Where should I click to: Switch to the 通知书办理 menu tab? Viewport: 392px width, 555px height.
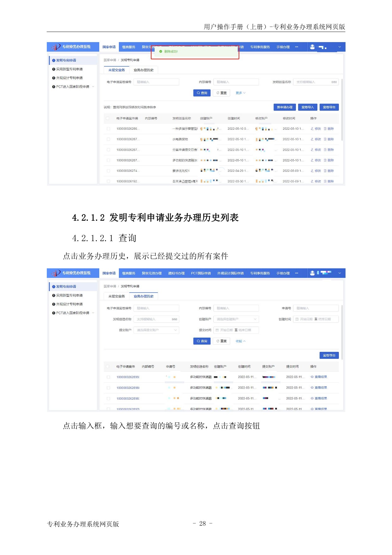click(176, 273)
